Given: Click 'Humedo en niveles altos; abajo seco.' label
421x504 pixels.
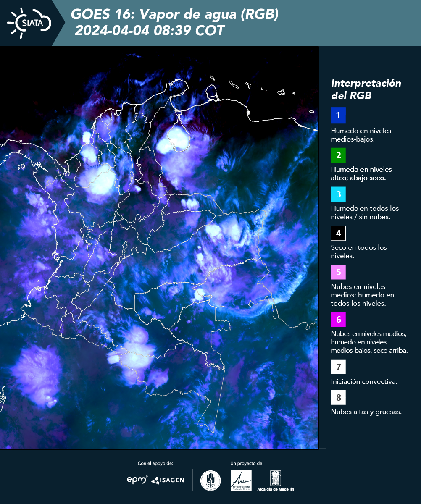Looking at the screenshot, I should coord(361,173).
